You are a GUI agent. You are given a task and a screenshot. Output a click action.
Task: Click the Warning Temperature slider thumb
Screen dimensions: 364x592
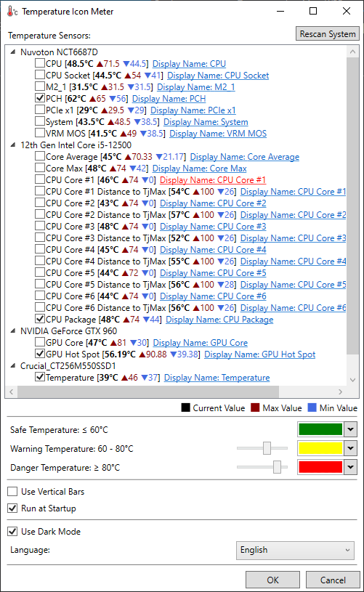pyautogui.click(x=267, y=448)
